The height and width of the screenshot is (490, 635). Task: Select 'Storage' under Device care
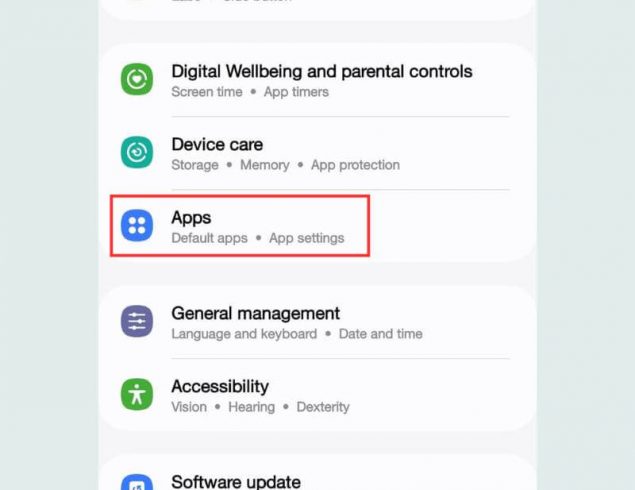195,165
